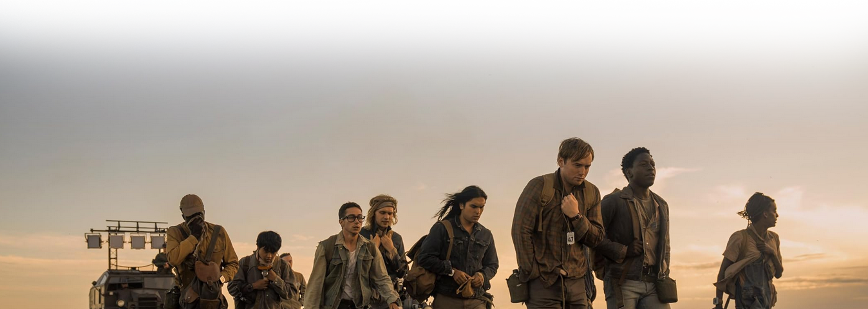Click the number 47 tag
868x309 pixels.
(570, 238)
